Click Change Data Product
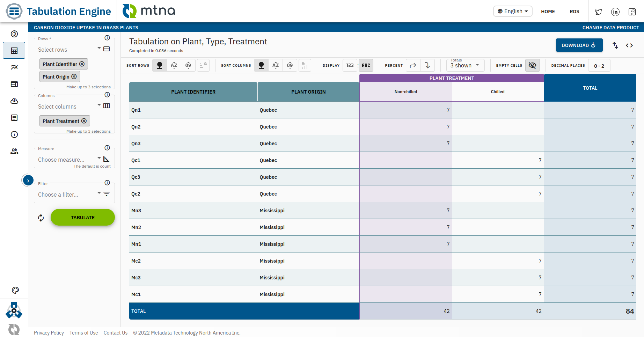Screen dimensions: 644x337 [611, 28]
